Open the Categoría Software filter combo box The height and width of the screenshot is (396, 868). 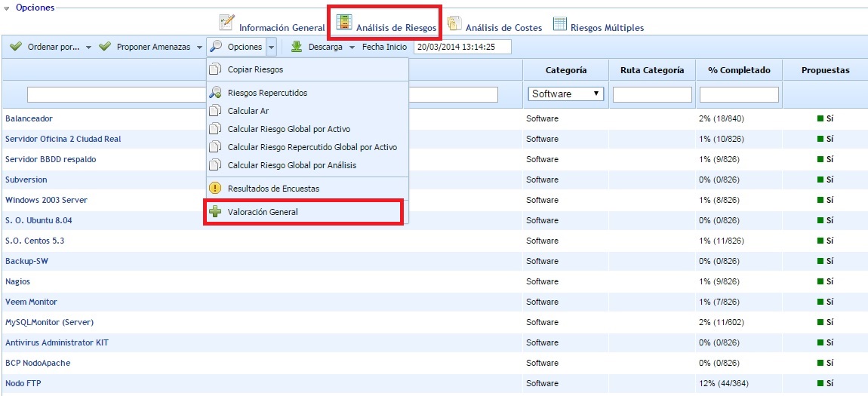point(566,94)
